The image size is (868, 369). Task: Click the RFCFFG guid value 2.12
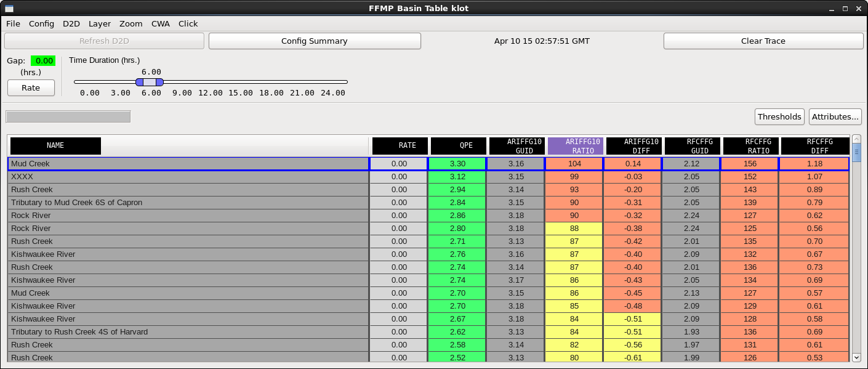691,164
